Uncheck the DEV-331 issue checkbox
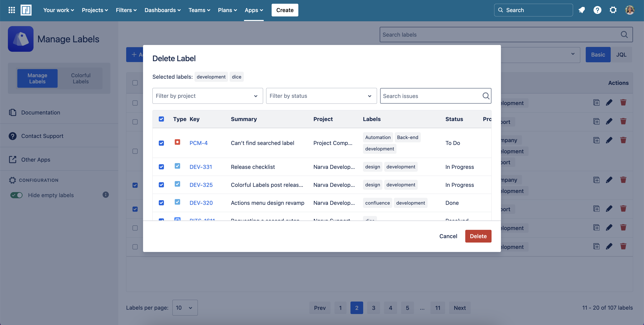Viewport: 644px width, 325px height. coord(161,167)
